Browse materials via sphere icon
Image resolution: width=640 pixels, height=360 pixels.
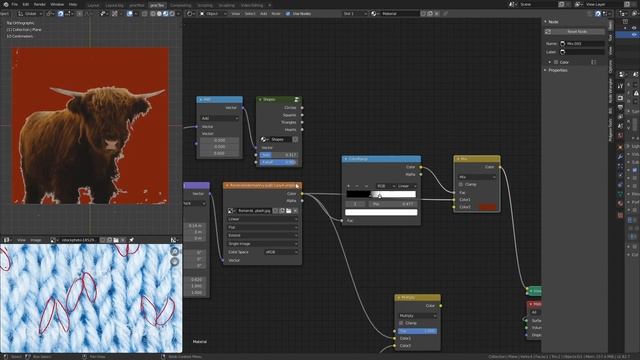click(x=374, y=13)
